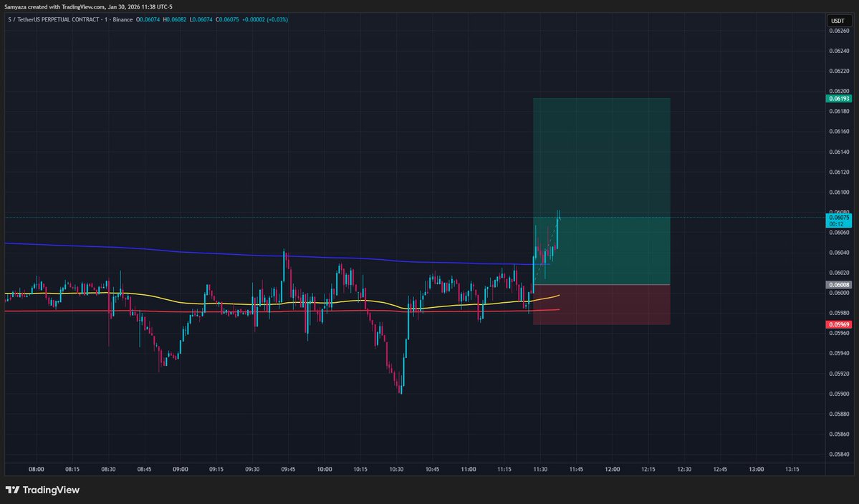Click the 12:30 time axis label
Image resolution: width=859 pixels, height=504 pixels.
pos(684,470)
